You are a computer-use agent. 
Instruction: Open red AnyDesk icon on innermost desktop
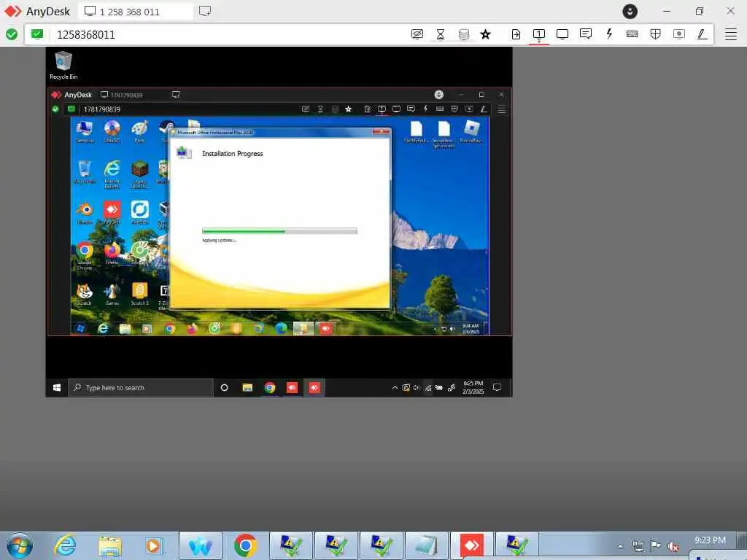[112, 212]
